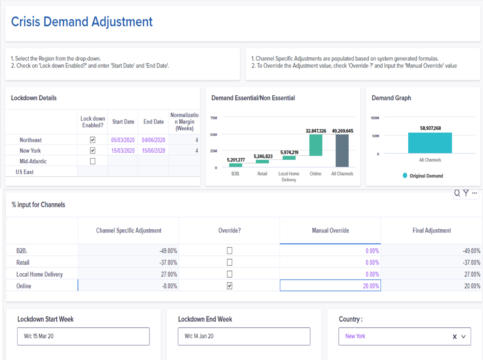The height and width of the screenshot is (360, 483).
Task: Check the Override box for B2B
Action: (229, 250)
